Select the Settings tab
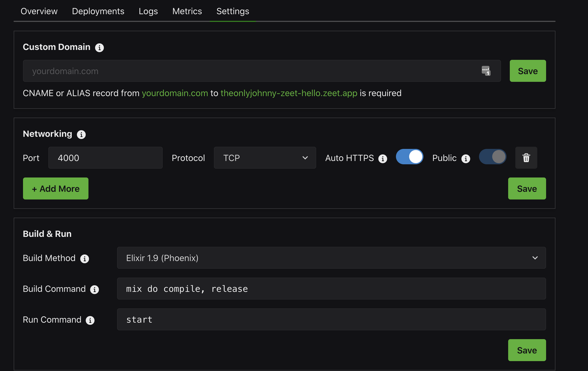This screenshot has height=371, width=588. click(233, 11)
